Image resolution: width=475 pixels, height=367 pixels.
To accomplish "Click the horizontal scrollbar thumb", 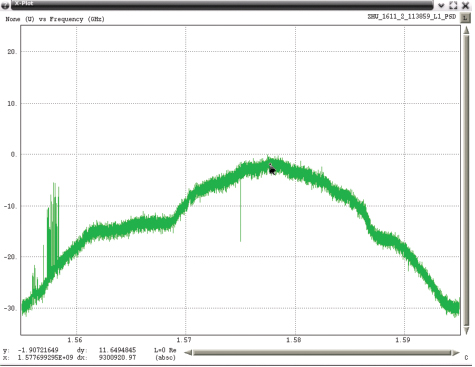I will pos(322,353).
